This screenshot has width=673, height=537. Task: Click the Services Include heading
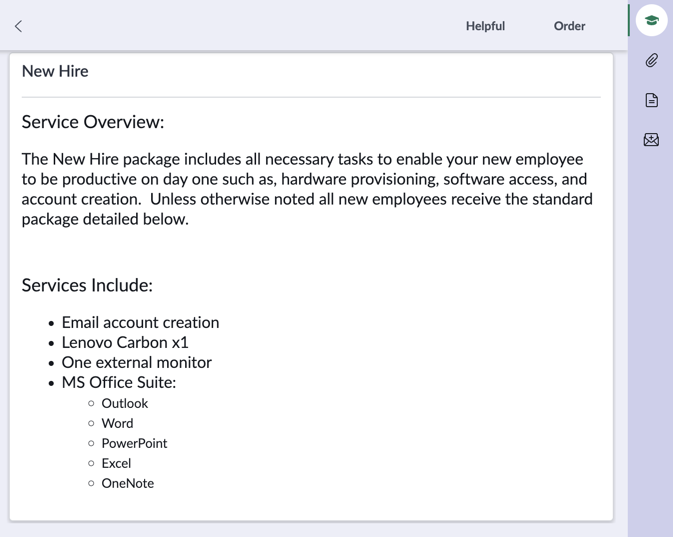[x=87, y=285]
